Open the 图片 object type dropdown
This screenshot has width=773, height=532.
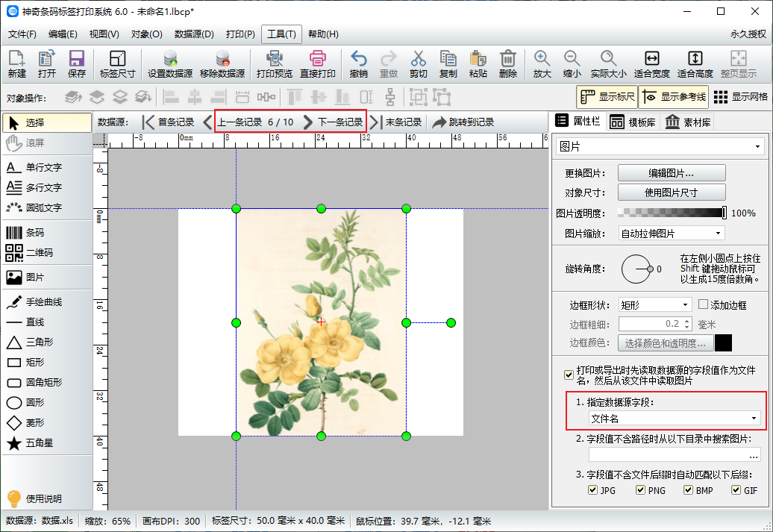(660, 146)
